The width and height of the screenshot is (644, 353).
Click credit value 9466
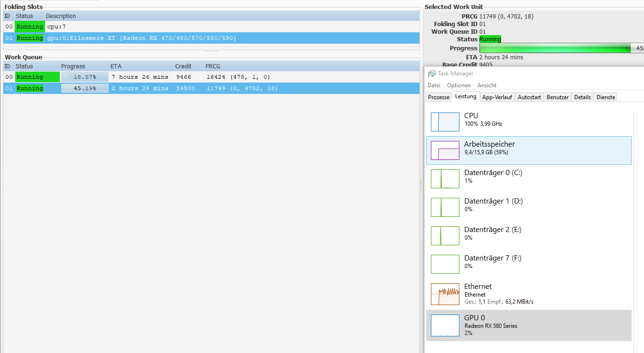point(184,77)
